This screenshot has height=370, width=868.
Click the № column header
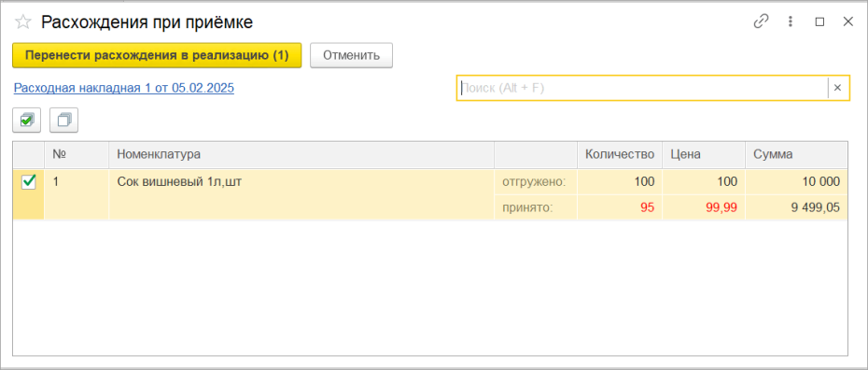pyautogui.click(x=77, y=154)
